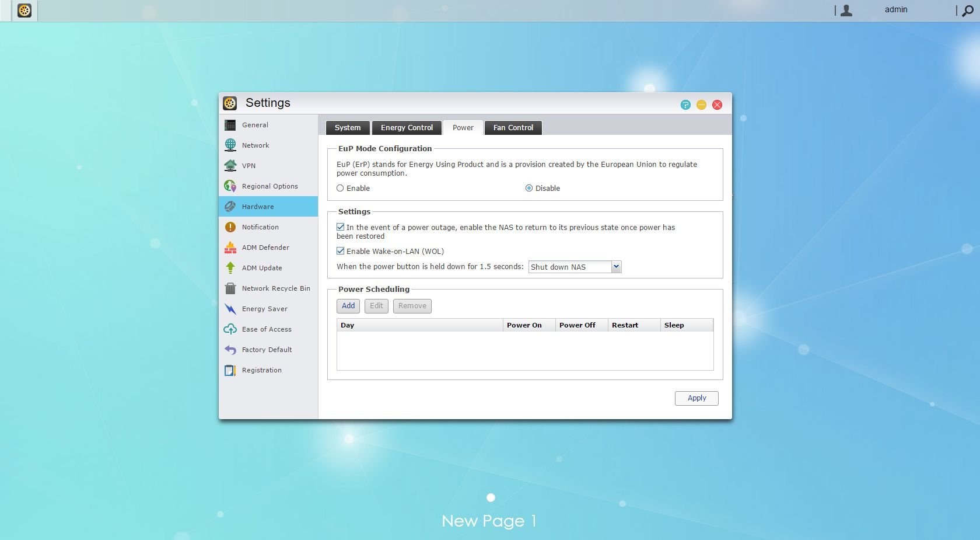Select the Disable EuP mode radio button

[x=529, y=188]
